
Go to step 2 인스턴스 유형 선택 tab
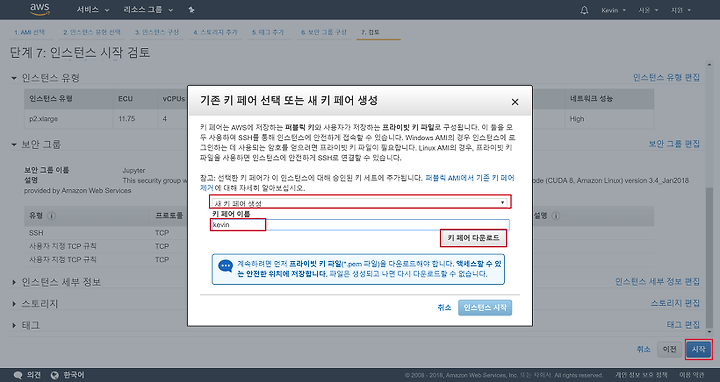(92, 32)
